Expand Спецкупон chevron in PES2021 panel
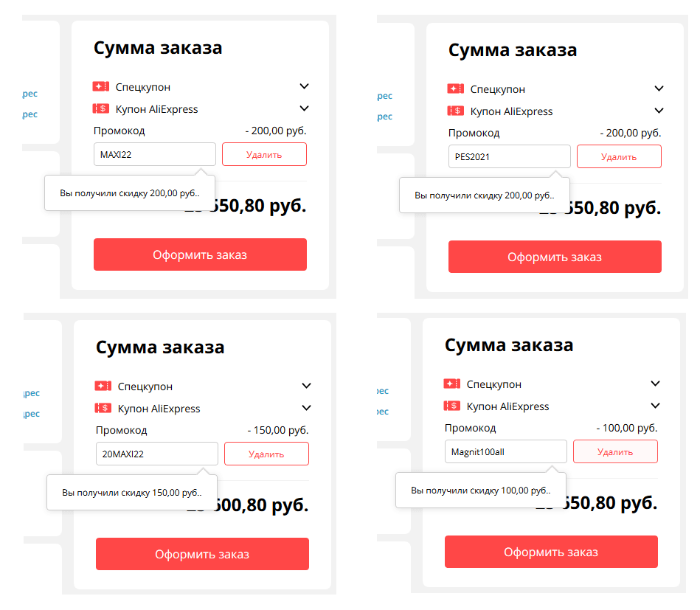Image resolution: width=700 pixels, height=610 pixels. 659,89
